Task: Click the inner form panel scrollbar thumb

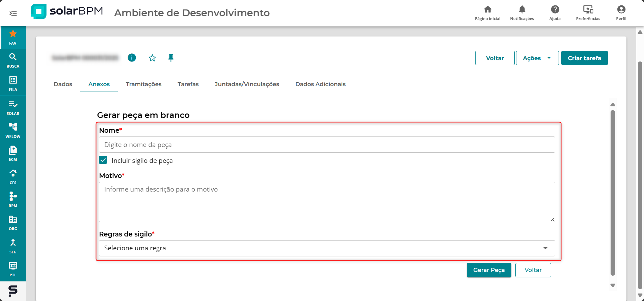Action: (x=613, y=193)
